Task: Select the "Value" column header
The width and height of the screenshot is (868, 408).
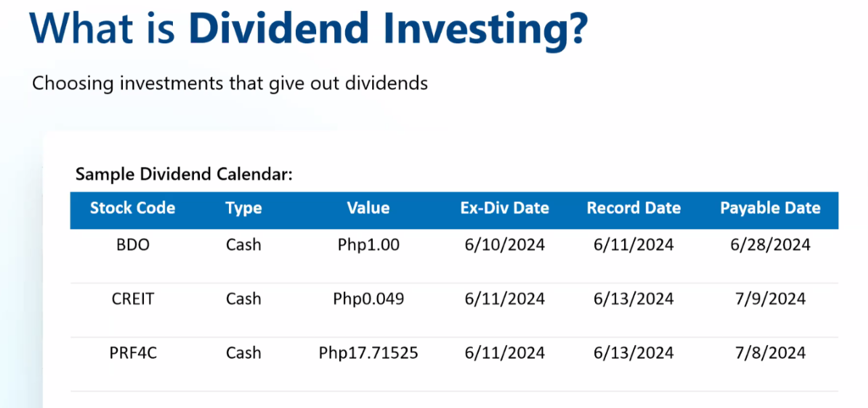Action: 368,208
